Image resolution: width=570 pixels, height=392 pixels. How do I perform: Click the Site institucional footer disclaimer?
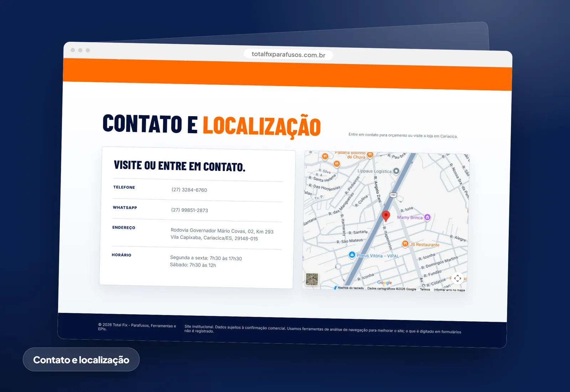[x=323, y=329]
